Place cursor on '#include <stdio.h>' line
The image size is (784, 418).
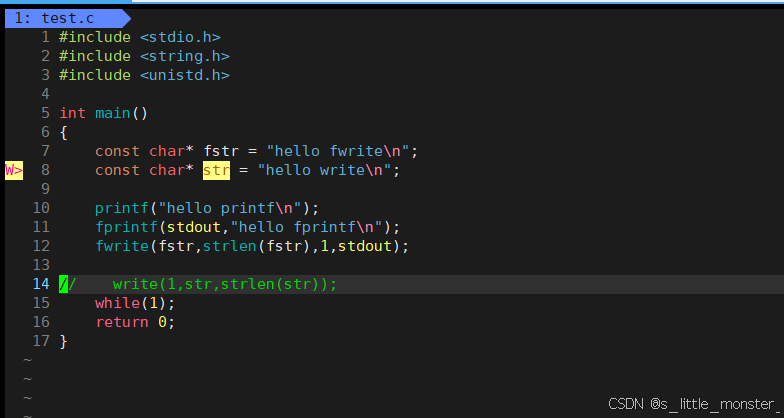[x=139, y=37]
